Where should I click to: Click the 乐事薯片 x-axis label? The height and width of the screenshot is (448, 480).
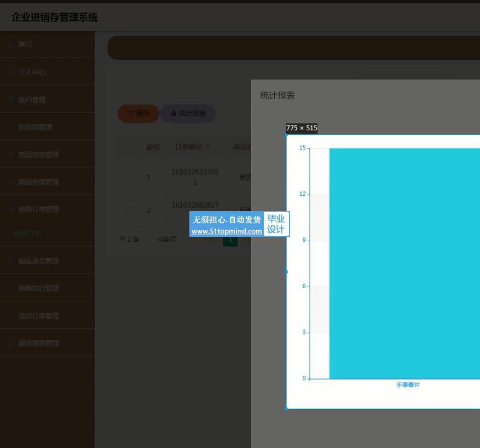click(408, 385)
